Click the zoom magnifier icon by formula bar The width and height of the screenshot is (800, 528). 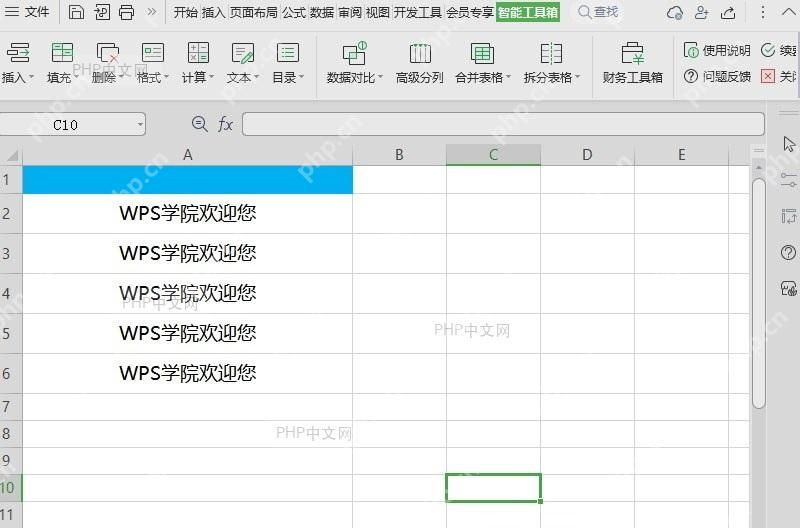[199, 124]
